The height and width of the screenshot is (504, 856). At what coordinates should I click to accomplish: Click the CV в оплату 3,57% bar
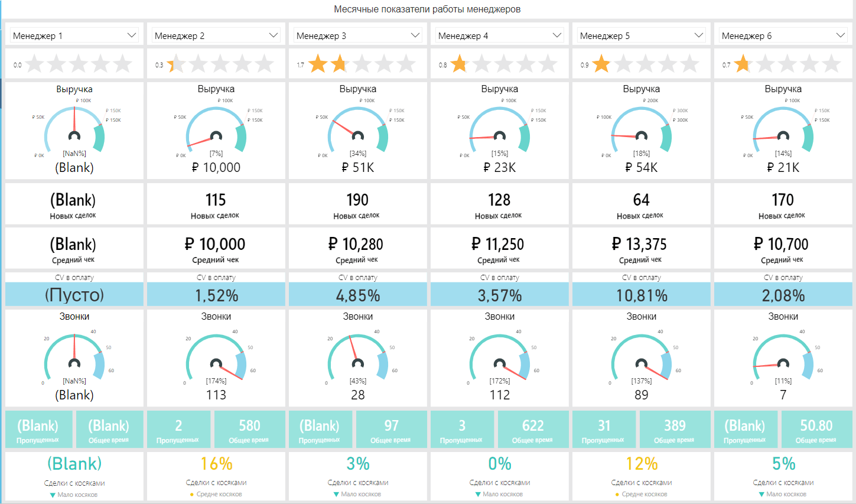[x=500, y=294]
